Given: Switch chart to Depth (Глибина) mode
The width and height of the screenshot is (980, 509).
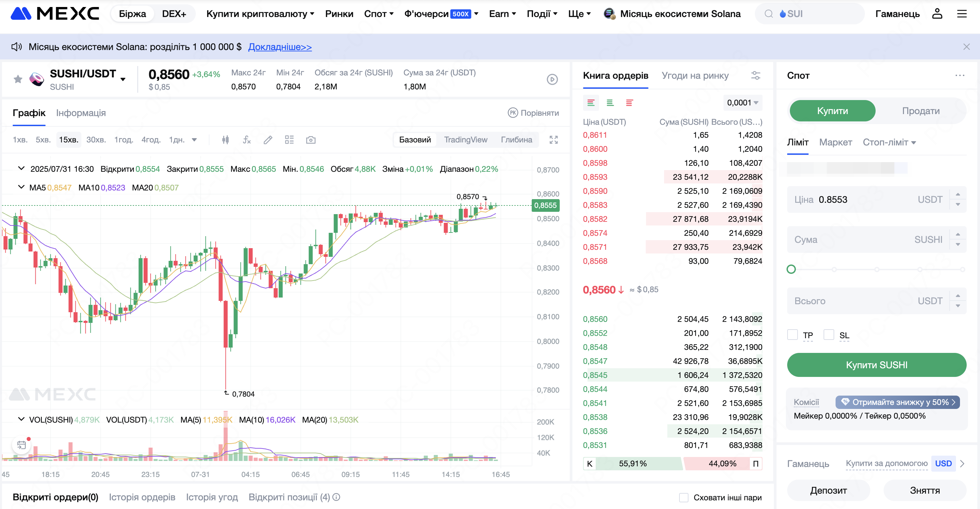Looking at the screenshot, I should [x=516, y=140].
